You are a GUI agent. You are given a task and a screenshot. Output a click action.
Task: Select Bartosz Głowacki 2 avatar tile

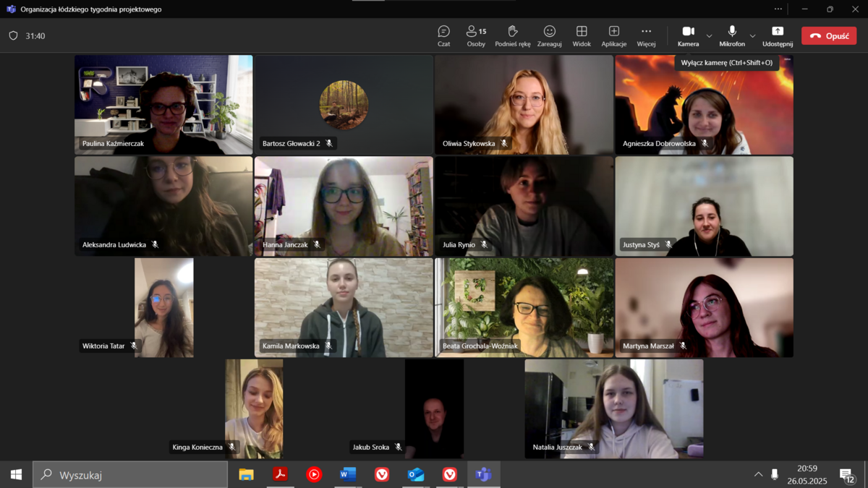[344, 105]
